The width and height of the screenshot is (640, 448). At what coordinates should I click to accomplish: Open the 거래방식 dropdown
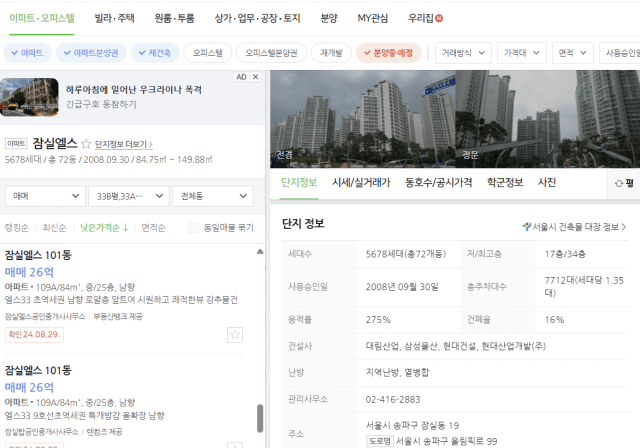pyautogui.click(x=463, y=53)
